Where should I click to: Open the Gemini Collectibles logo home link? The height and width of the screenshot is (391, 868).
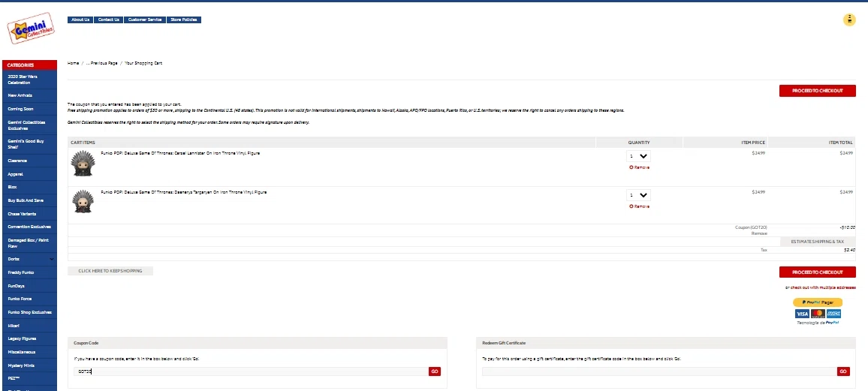tap(31, 29)
